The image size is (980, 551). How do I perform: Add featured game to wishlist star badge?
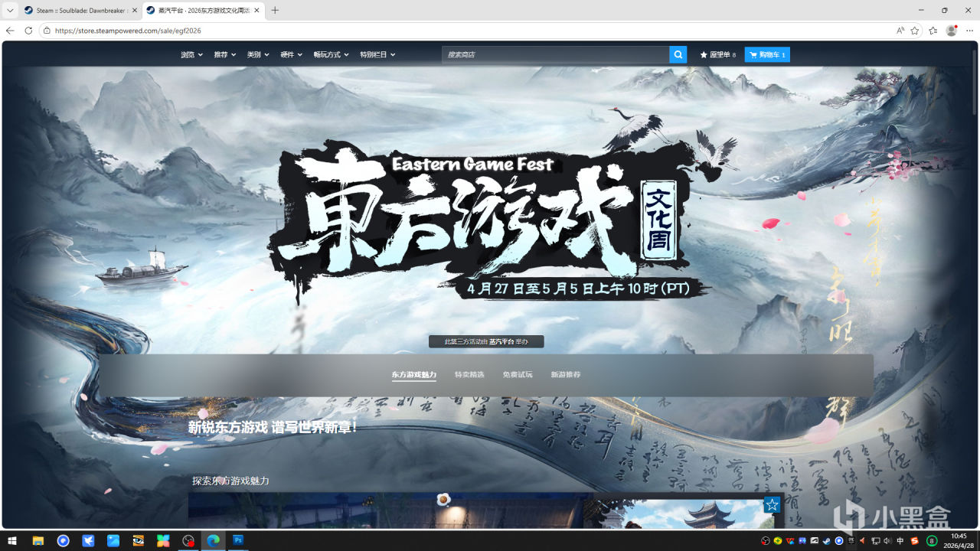point(772,505)
